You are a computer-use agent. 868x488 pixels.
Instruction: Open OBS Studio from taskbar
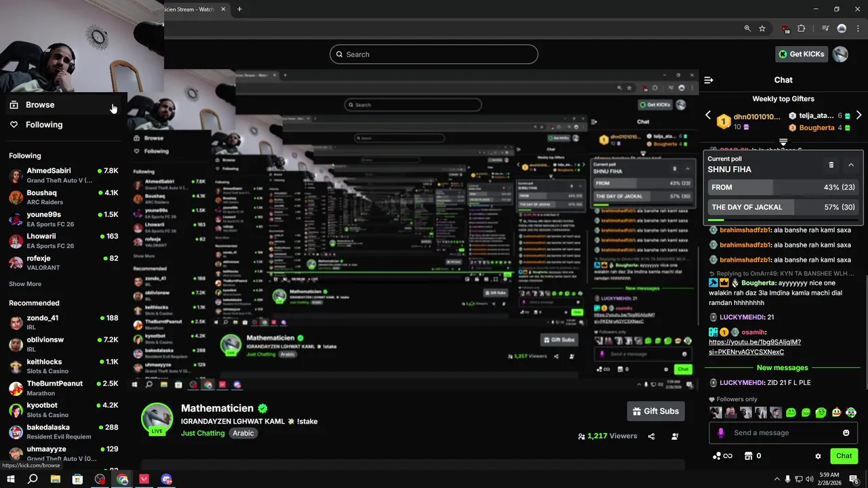[x=100, y=479]
